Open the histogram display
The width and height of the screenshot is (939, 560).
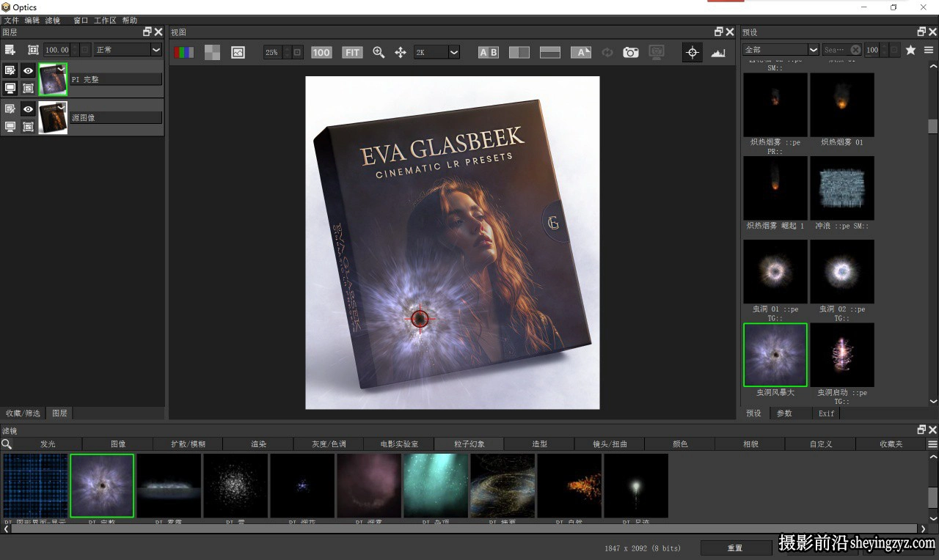click(x=718, y=52)
